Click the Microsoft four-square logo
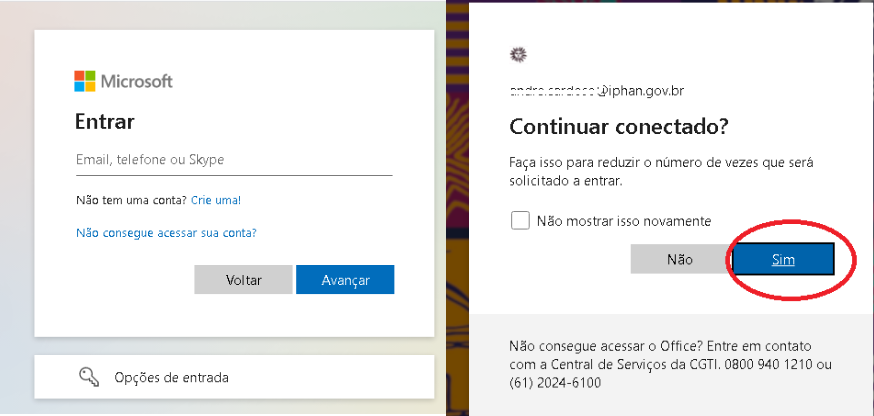The image size is (874, 416). pos(85,81)
